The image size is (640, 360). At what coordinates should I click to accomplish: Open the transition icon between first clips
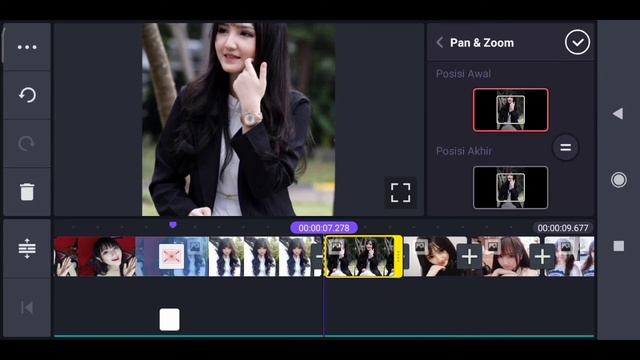[x=171, y=256]
